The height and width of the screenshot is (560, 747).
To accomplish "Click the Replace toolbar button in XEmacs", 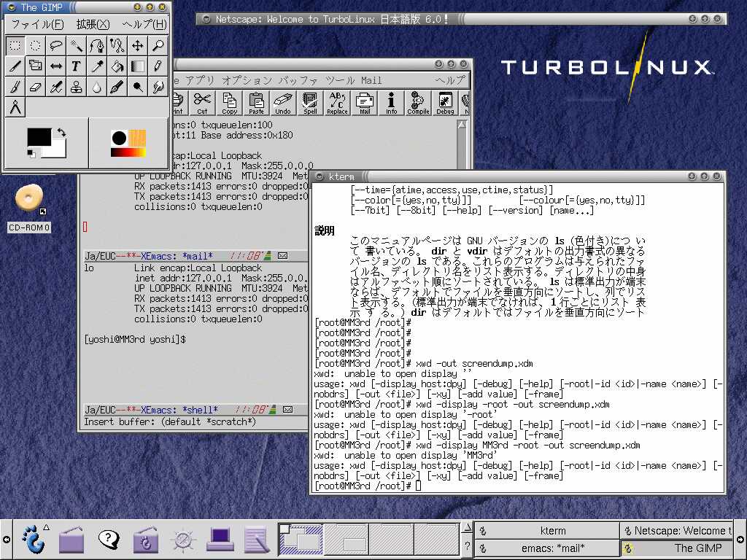I will pos(337,103).
